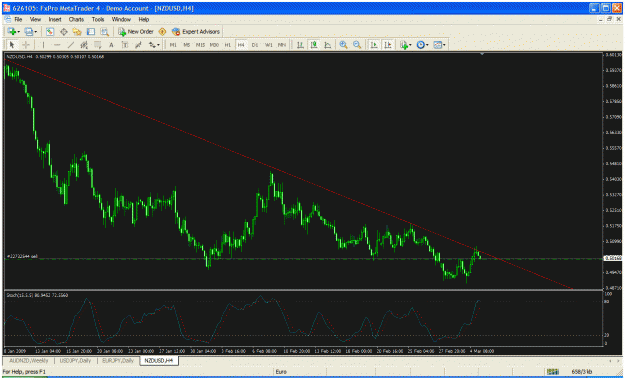Select the cursor arrow tool
Viewport: 625px width, 378px height.
point(12,45)
